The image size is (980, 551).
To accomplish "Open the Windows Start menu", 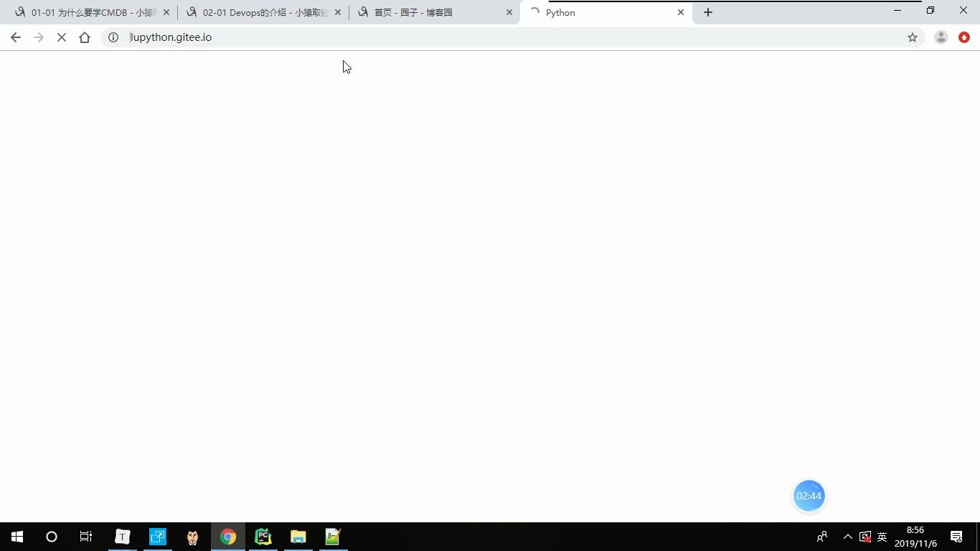I will 17,537.
